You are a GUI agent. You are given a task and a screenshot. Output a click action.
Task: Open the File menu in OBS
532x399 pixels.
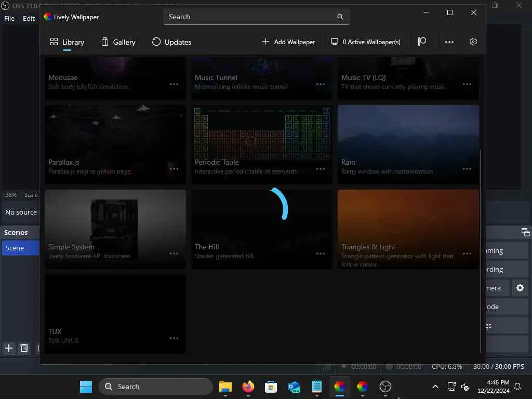9,18
